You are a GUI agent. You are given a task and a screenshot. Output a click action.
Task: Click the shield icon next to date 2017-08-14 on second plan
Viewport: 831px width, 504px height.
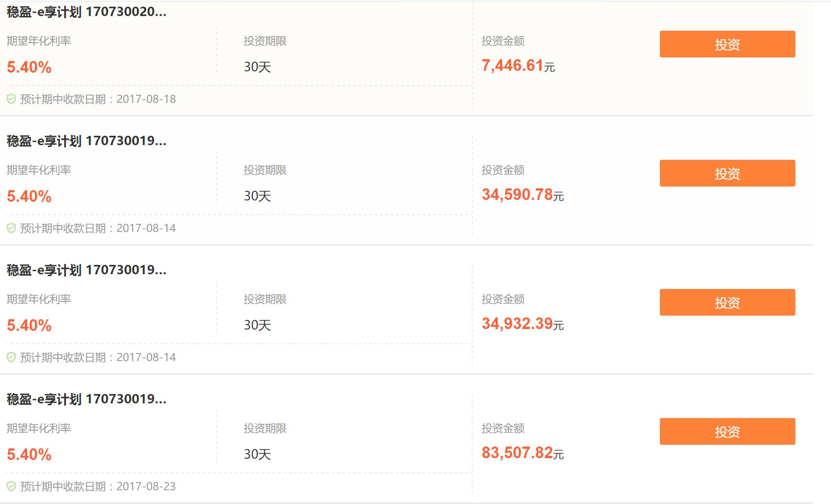click(x=11, y=228)
